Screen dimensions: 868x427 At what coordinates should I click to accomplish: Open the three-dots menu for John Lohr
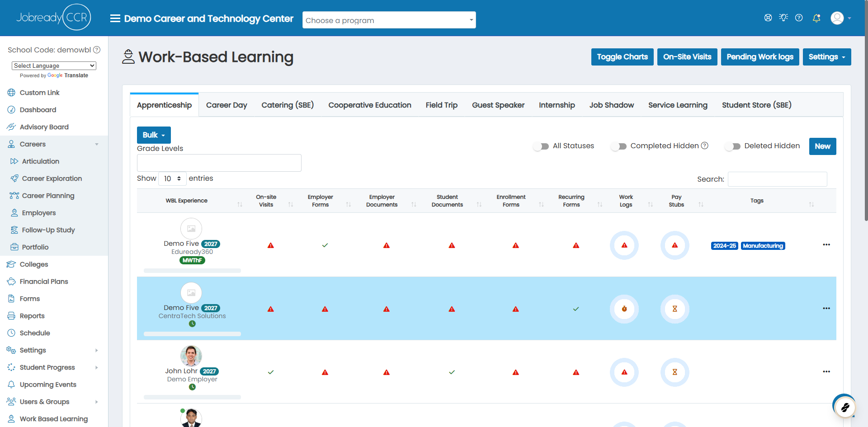[826, 371]
